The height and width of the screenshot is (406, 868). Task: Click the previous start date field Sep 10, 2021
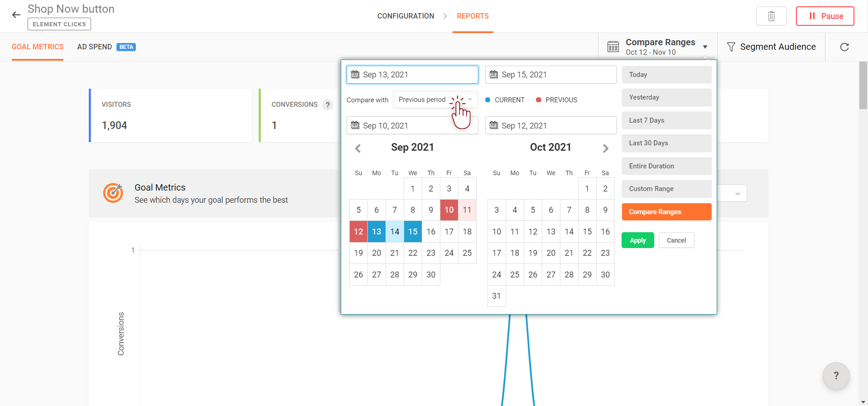412,125
